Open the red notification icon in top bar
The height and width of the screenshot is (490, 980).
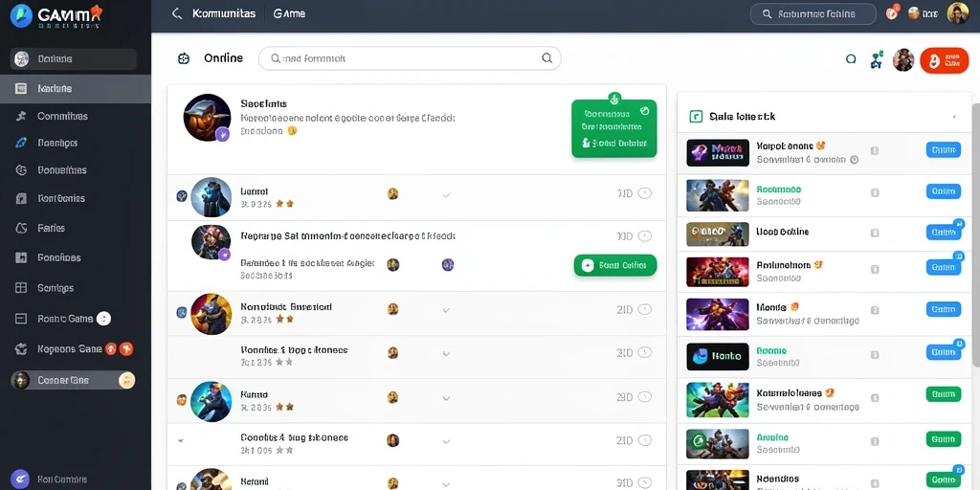coord(892,12)
